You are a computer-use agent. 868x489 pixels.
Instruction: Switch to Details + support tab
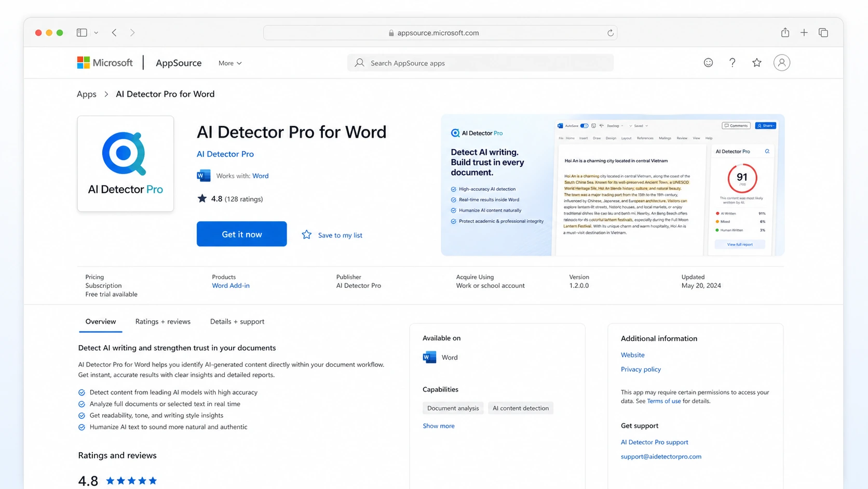[237, 322]
